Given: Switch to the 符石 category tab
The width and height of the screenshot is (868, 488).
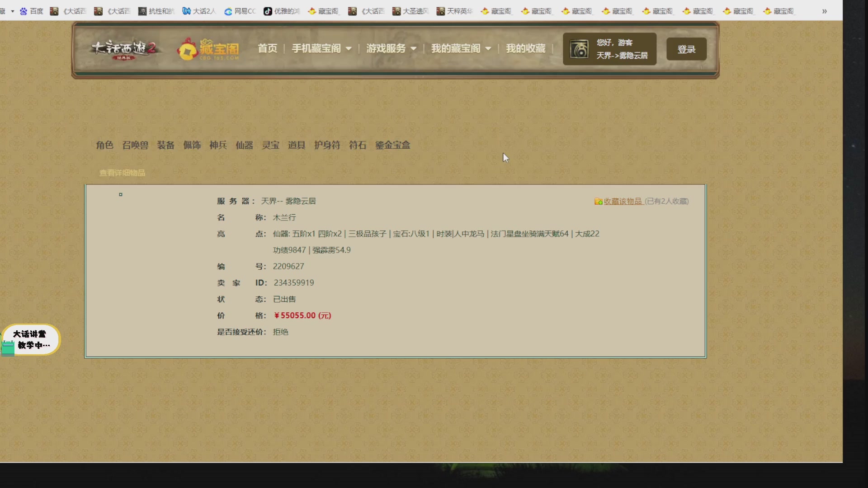Looking at the screenshot, I should pyautogui.click(x=358, y=145).
